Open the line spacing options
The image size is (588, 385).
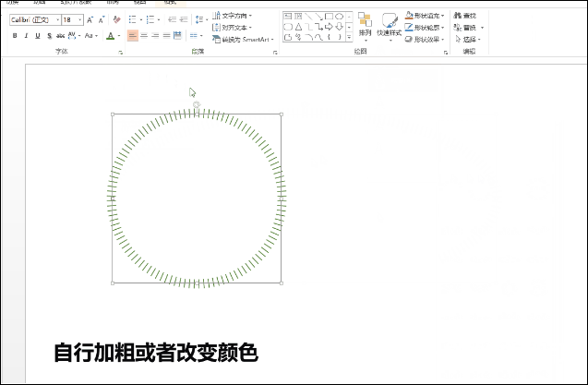201,19
